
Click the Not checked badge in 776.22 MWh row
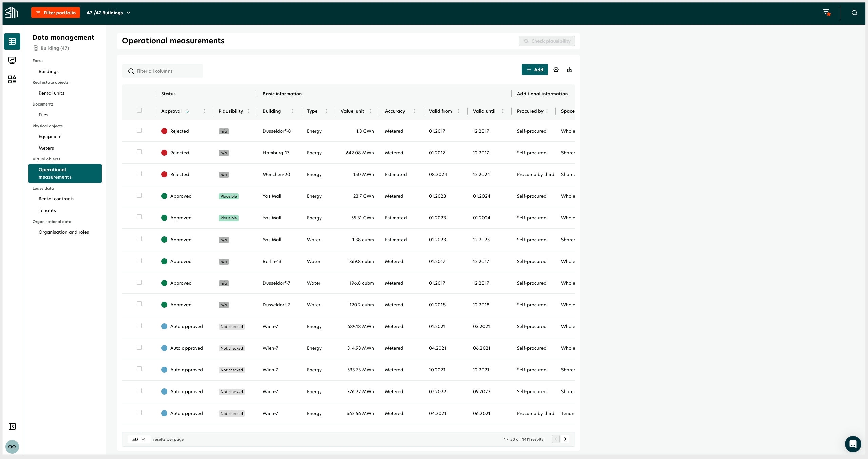[x=232, y=392]
